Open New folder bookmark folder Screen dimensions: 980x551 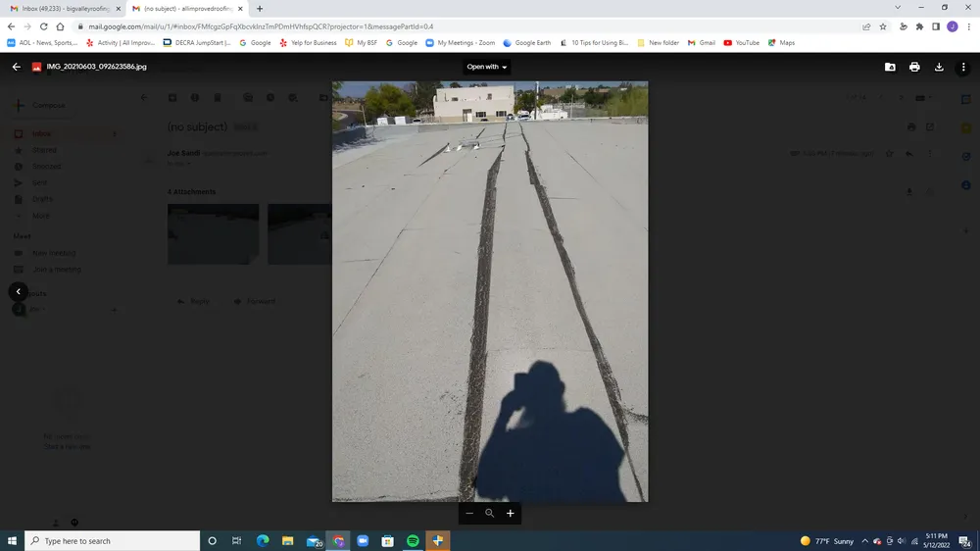(x=659, y=42)
